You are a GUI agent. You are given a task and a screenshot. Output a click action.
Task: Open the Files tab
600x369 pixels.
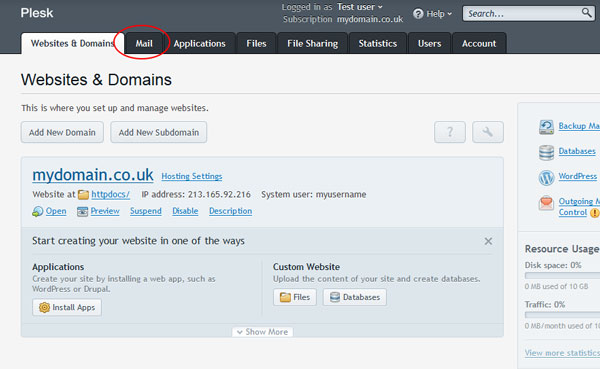[x=256, y=43]
